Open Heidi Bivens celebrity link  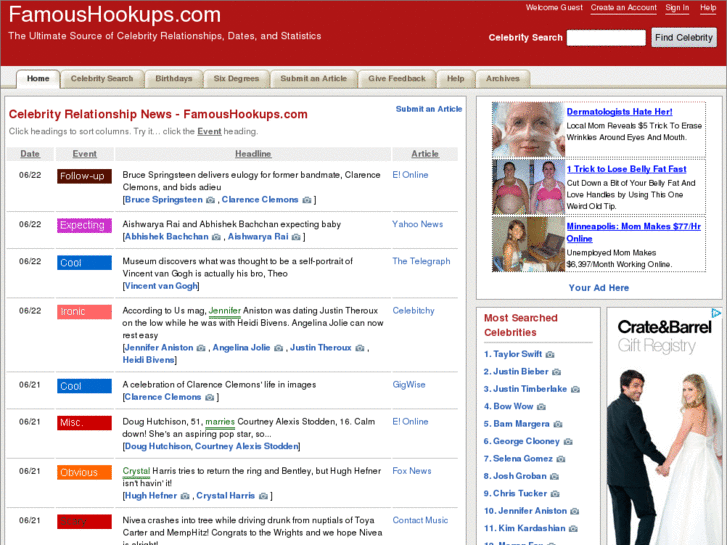coord(148,360)
